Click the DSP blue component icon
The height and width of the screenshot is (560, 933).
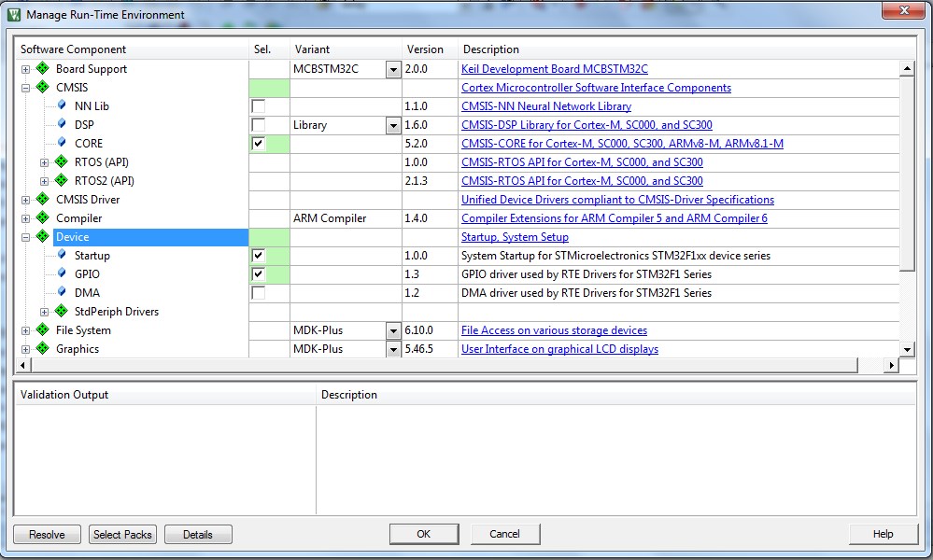[62, 123]
